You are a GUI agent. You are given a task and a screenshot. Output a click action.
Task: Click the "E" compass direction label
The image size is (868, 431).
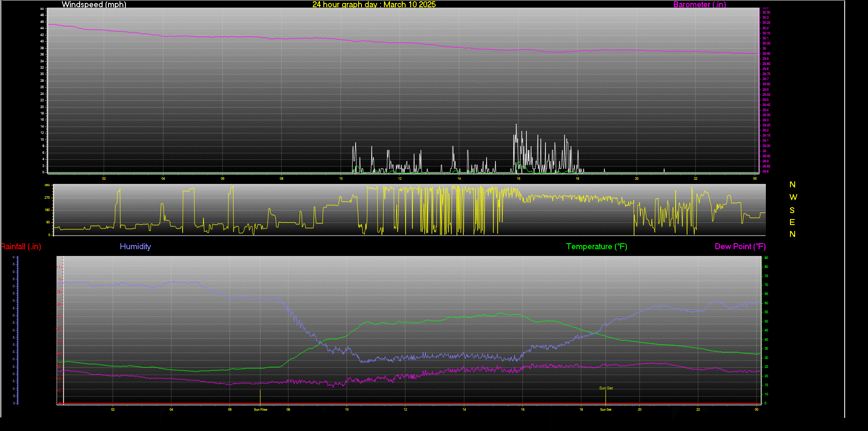coord(792,222)
